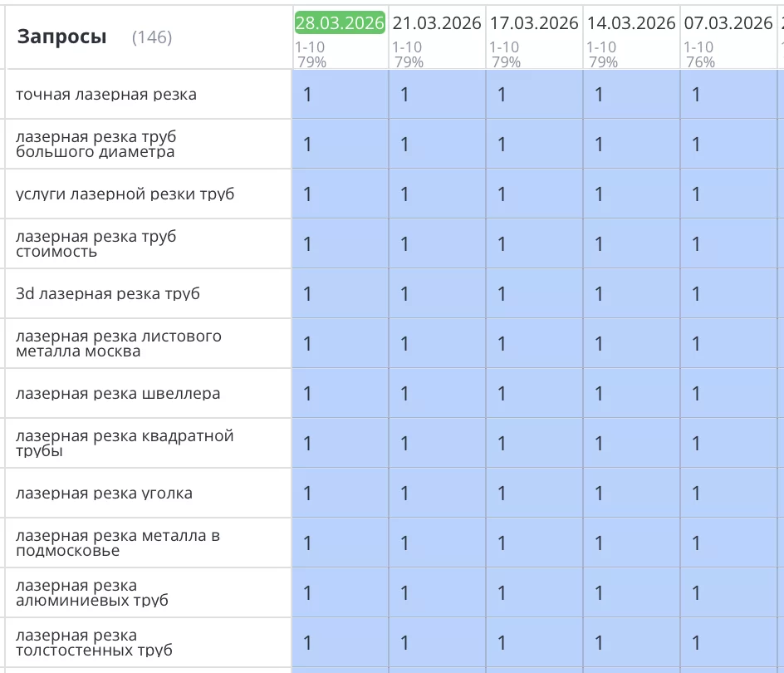The image size is (784, 673).
Task: Click the 'лазерная резка швеллера' query
Action: coord(118,394)
